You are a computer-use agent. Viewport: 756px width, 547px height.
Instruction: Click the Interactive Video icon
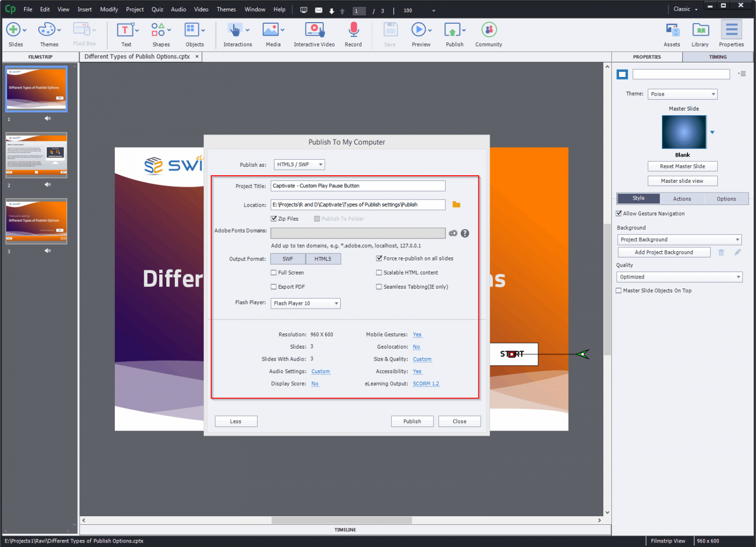pyautogui.click(x=314, y=30)
